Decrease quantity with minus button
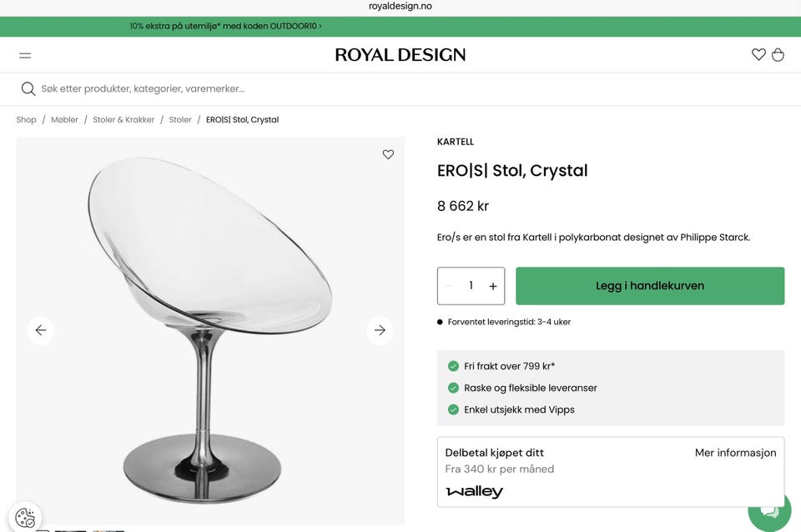This screenshot has height=532, width=801. tap(449, 286)
